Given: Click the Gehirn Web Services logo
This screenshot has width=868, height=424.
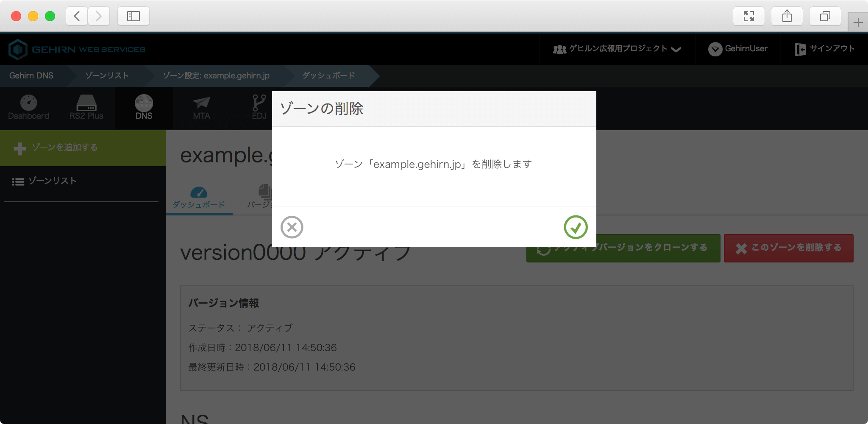Looking at the screenshot, I should coord(77,50).
